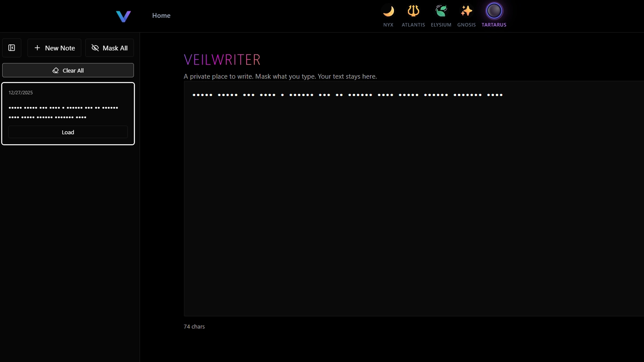This screenshot has width=644, height=362.
Task: Switch to the NYX moon theme
Action: coord(388,11)
